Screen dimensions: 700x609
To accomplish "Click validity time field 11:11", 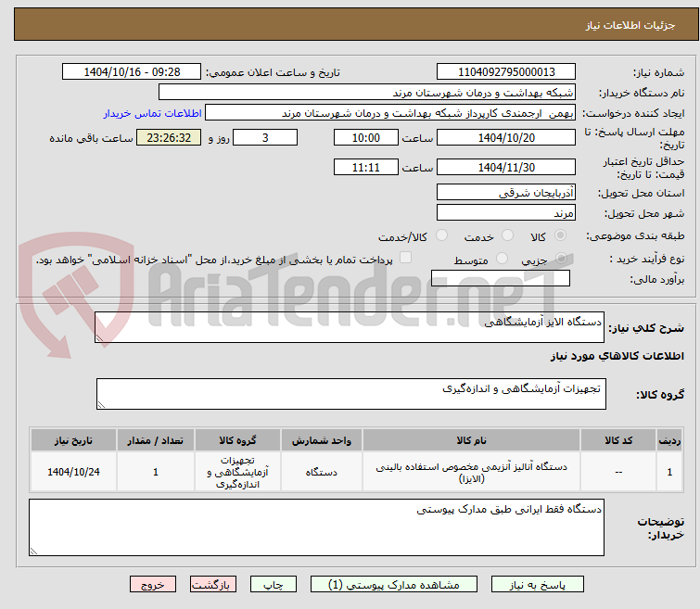I will click(x=366, y=168).
